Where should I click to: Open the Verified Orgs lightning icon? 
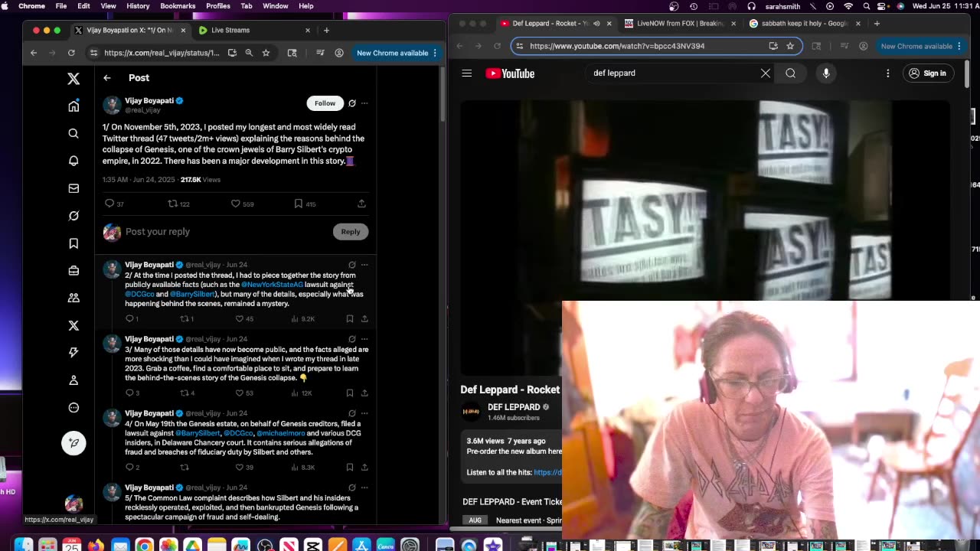pyautogui.click(x=73, y=352)
